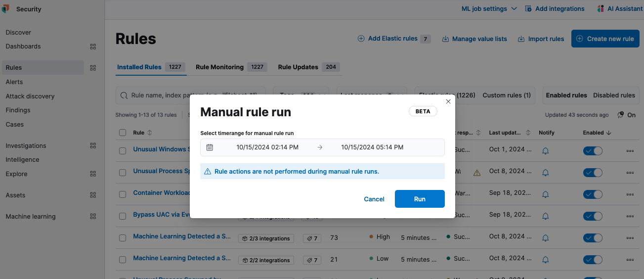Open Intelligence in the sidebar

(22, 160)
